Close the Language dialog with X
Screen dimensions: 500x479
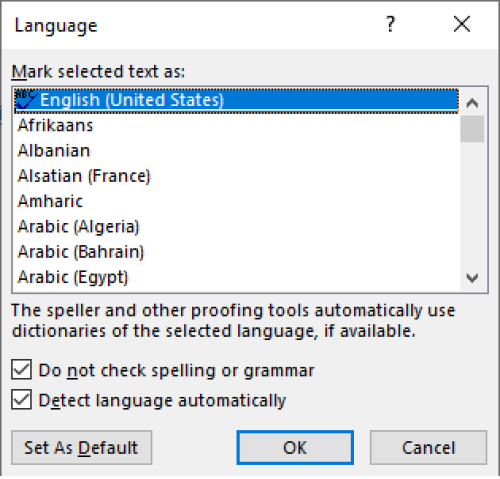[x=462, y=24]
